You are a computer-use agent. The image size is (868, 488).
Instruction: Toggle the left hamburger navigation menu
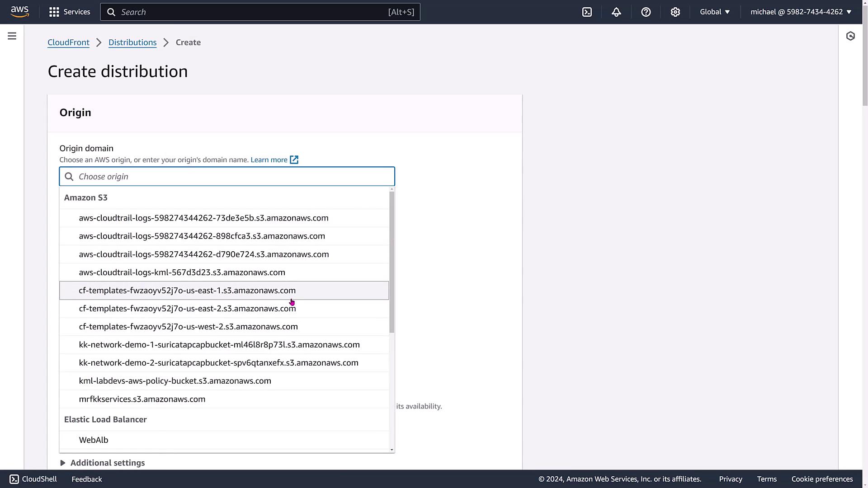pyautogui.click(x=12, y=36)
